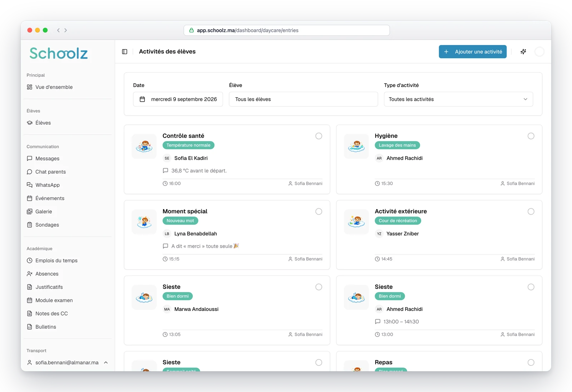Screen dimensions: 572x392
Task: Click the browser address bar URL
Action: click(x=248, y=30)
